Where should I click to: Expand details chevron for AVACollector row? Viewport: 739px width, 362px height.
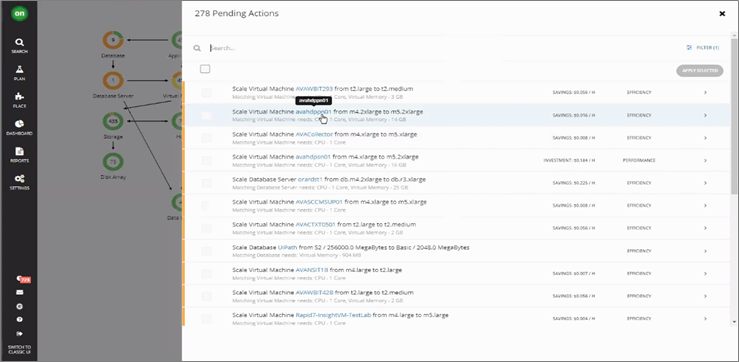pos(705,138)
